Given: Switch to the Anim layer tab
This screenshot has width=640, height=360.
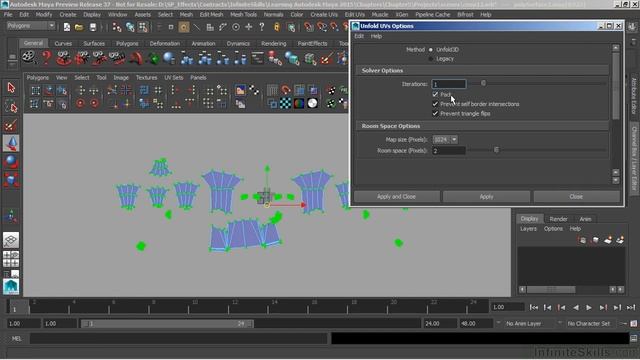Looking at the screenshot, I should pyautogui.click(x=585, y=219).
